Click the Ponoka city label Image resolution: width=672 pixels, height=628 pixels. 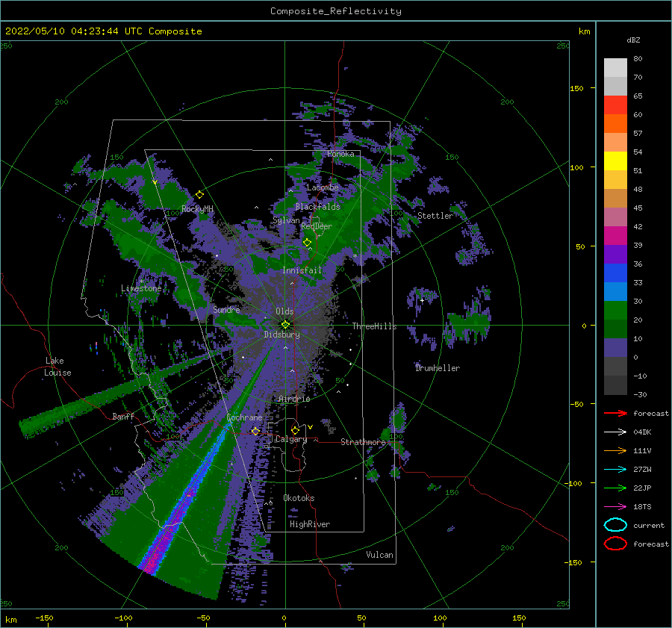point(340,154)
